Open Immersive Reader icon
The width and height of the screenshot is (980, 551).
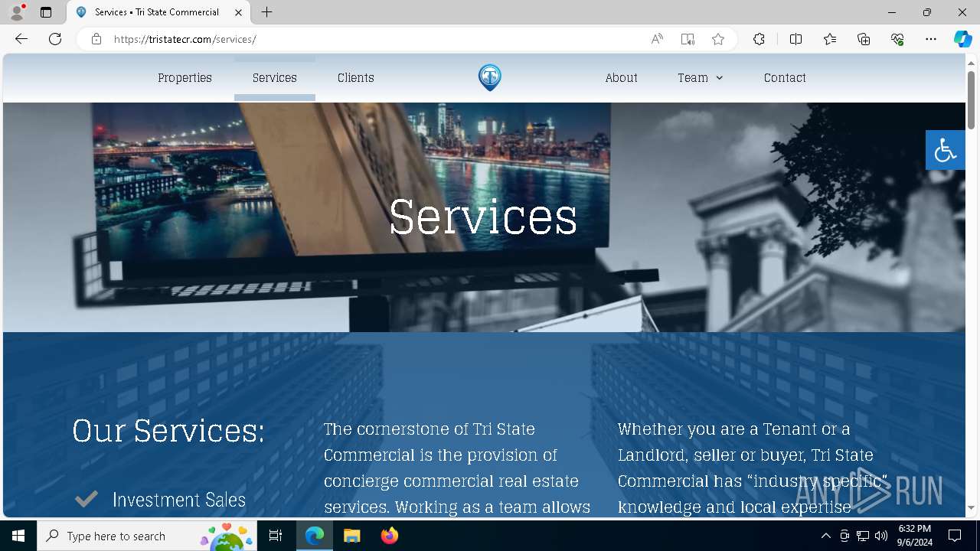point(688,39)
